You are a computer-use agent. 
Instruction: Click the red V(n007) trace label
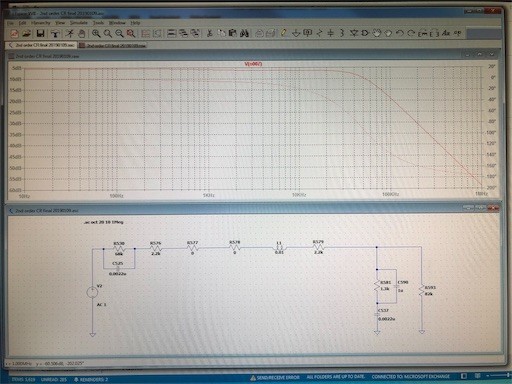tap(253, 64)
